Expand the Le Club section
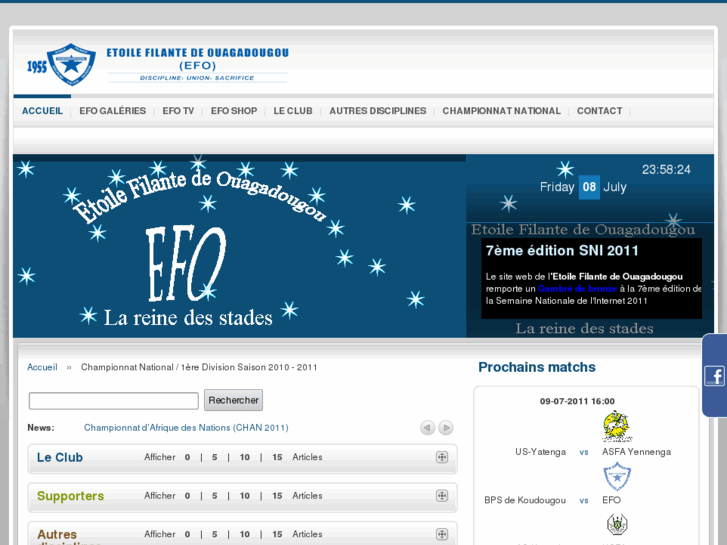The width and height of the screenshot is (727, 545). tap(442, 457)
